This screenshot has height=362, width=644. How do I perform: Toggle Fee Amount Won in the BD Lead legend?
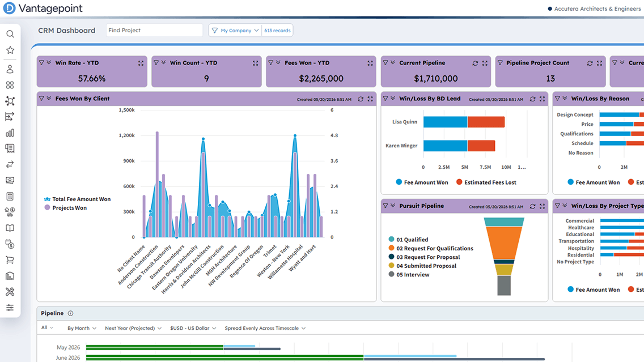(422, 182)
